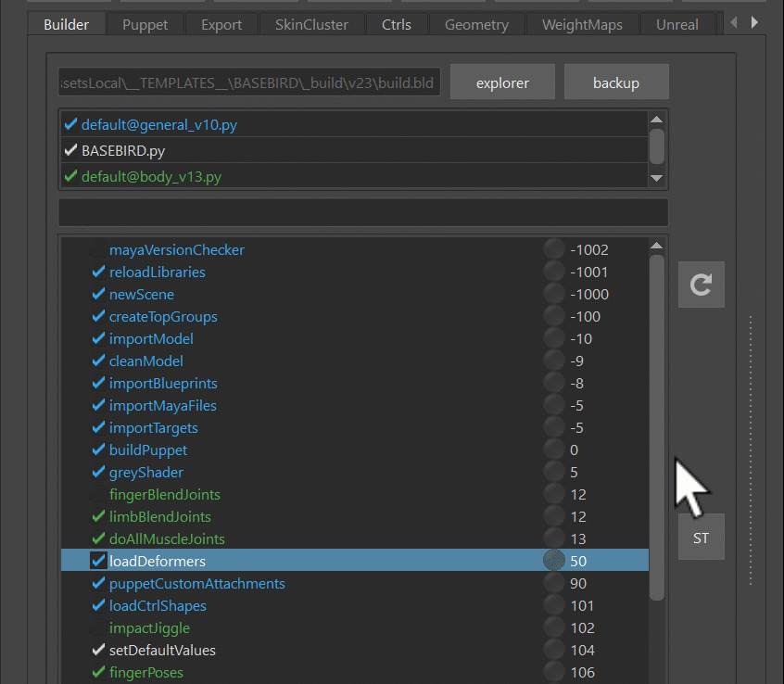Toggle limbBlendJoints checkbox

pyautogui.click(x=98, y=516)
